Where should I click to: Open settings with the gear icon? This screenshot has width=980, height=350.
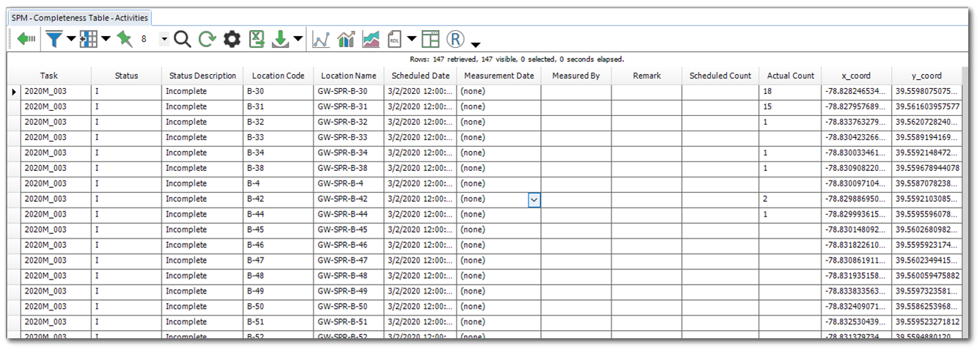click(x=232, y=40)
